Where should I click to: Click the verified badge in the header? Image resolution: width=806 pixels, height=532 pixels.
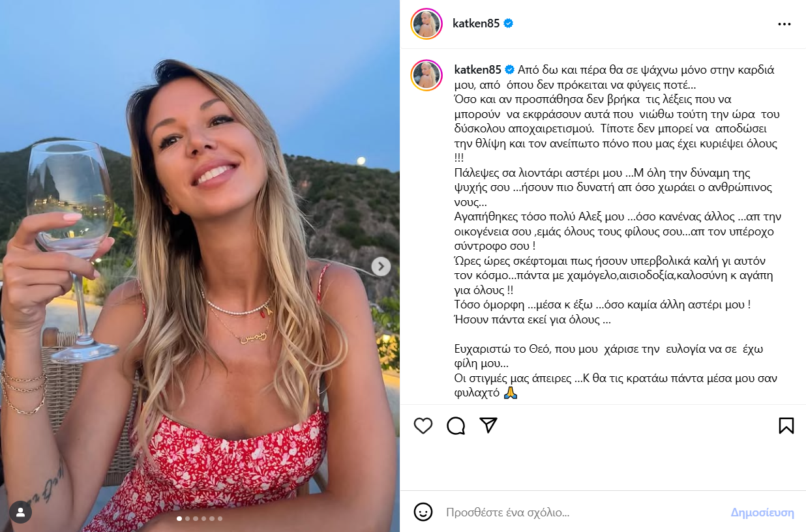[x=509, y=23]
